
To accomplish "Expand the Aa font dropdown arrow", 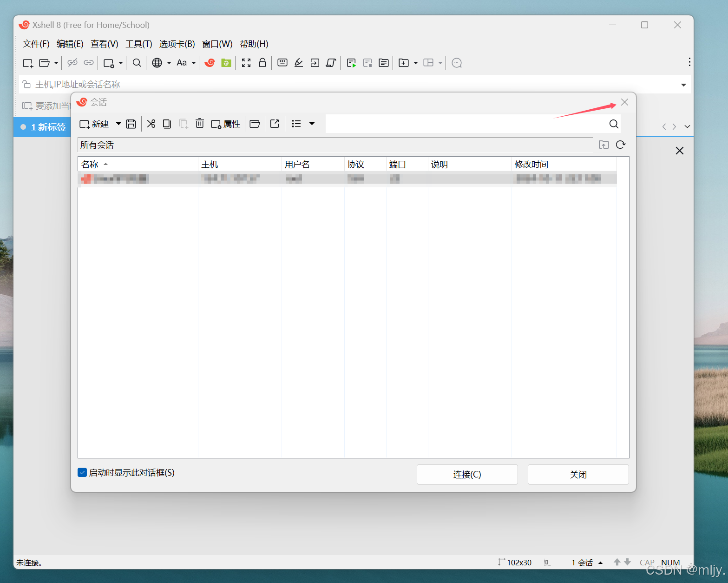I will coord(194,63).
